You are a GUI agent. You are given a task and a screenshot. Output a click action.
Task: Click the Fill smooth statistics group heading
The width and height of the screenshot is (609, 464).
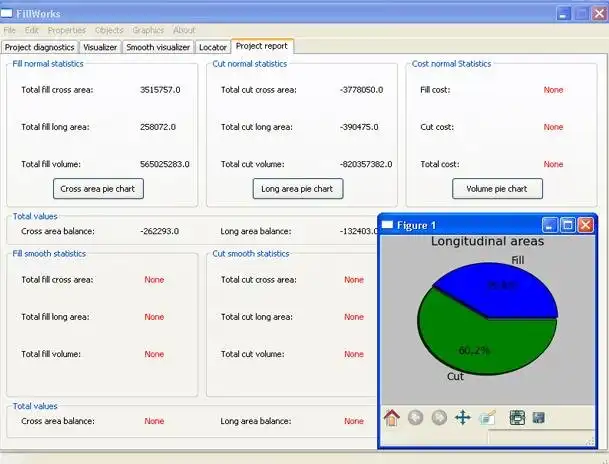click(x=49, y=254)
